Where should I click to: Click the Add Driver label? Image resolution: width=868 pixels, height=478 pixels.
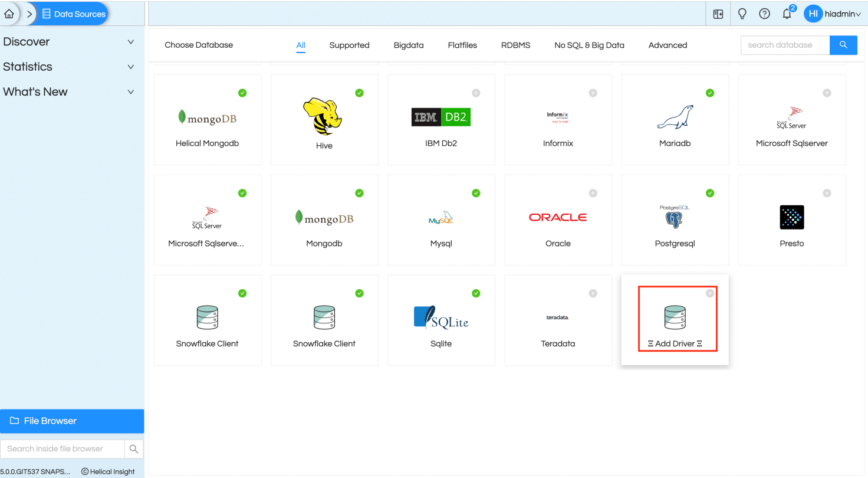pyautogui.click(x=675, y=343)
